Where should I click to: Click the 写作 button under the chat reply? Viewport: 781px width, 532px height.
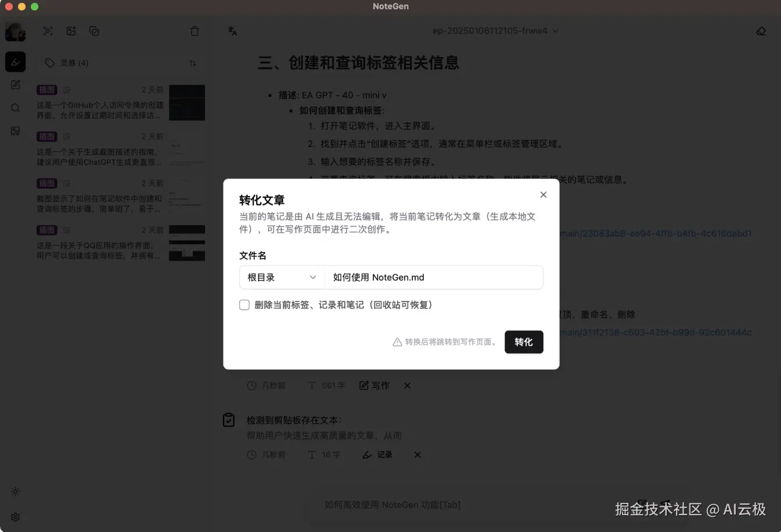coord(374,386)
